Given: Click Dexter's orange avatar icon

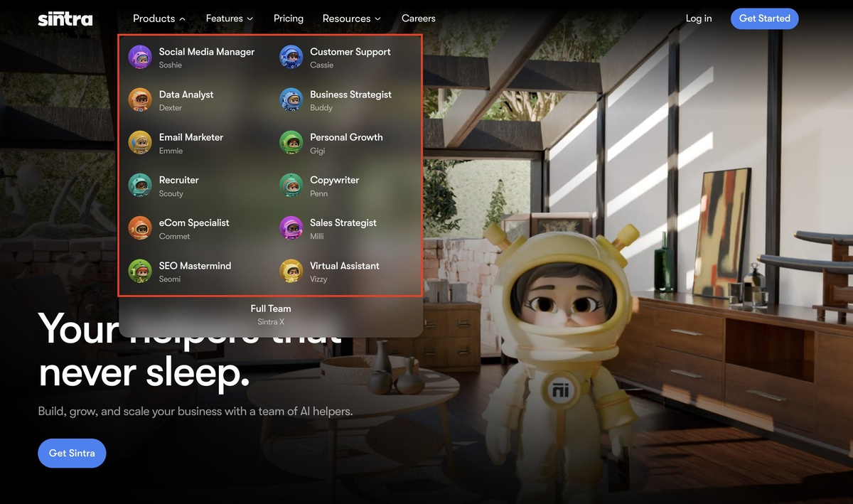Looking at the screenshot, I should [x=140, y=100].
